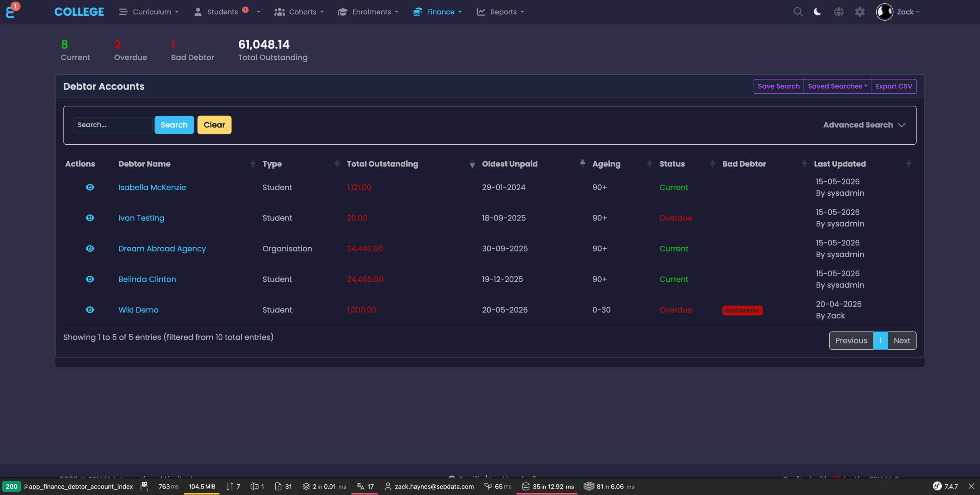Screen dimensions: 980x495
Task: Click the yellow Clear button
Action: click(x=214, y=125)
